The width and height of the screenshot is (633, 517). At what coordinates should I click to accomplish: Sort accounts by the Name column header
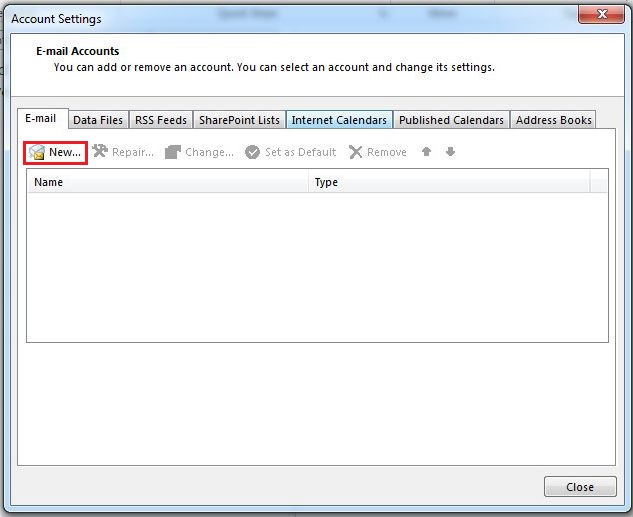click(x=167, y=182)
